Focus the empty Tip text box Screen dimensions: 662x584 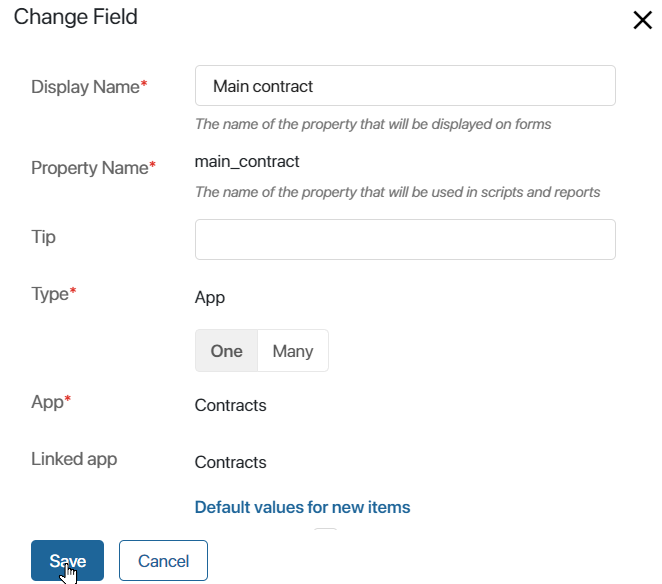point(405,239)
